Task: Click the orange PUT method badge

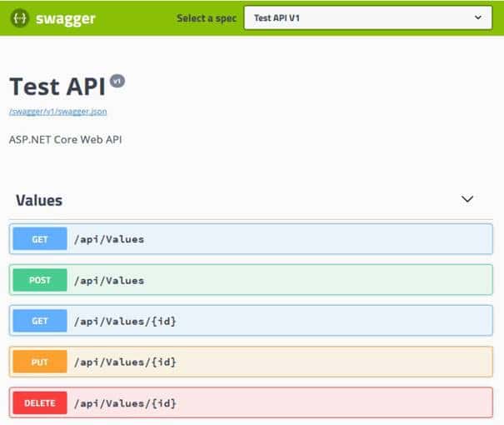Action: point(40,362)
